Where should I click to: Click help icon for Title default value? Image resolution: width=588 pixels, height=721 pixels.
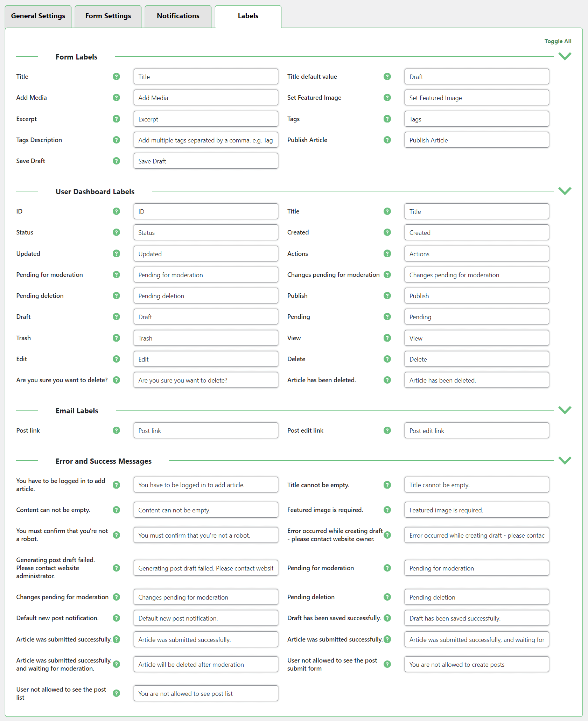click(387, 77)
